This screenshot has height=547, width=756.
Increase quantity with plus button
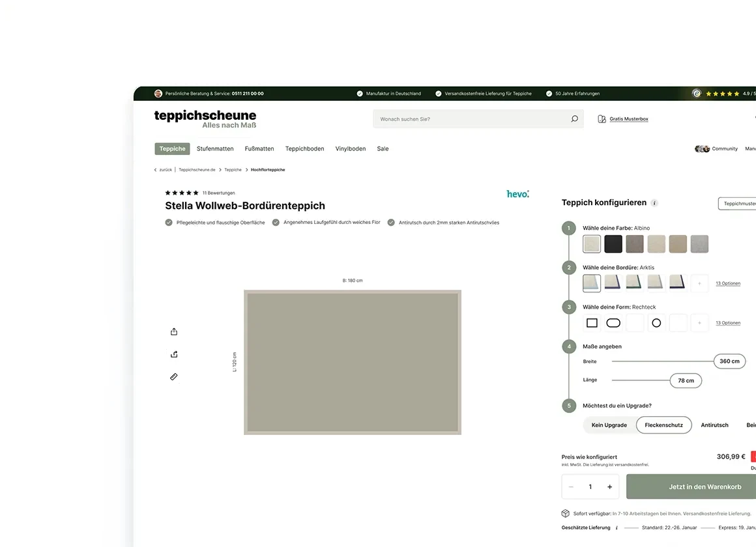(609, 486)
